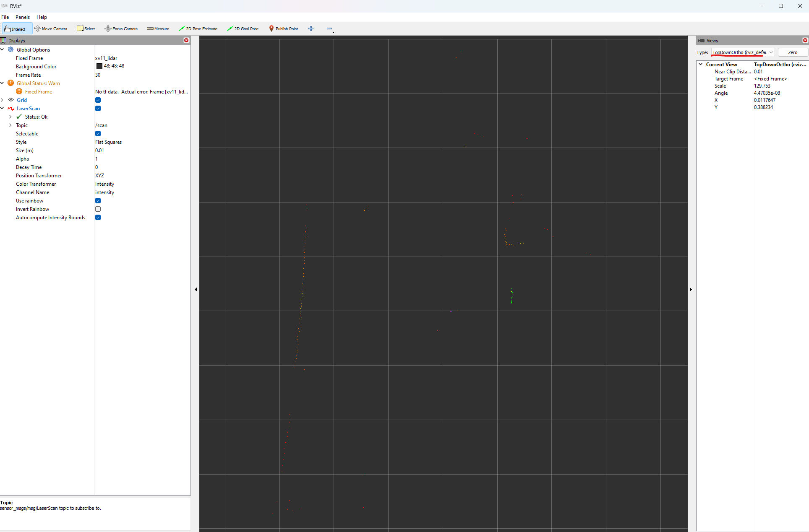Click the Fixed Frame warning icon

(x=19, y=91)
